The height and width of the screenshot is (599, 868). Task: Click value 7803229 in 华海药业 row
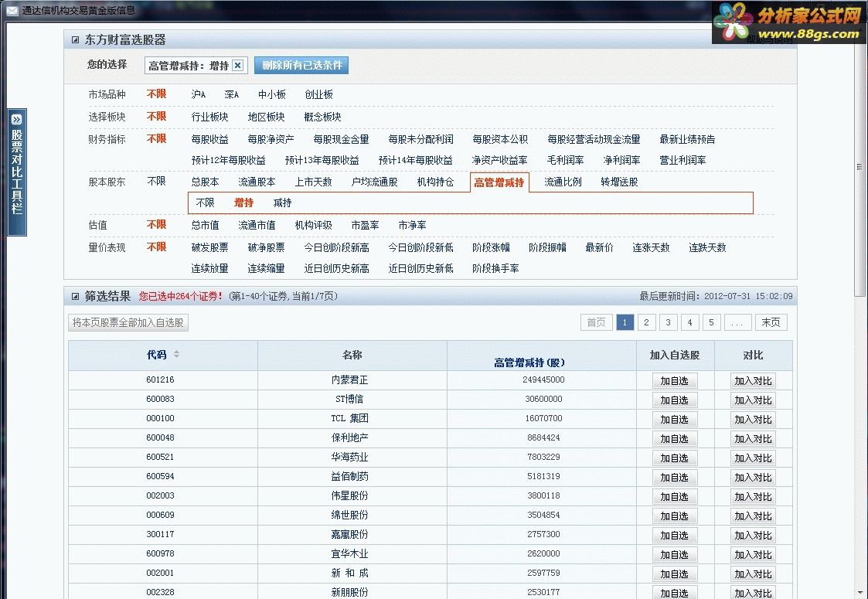tap(543, 458)
